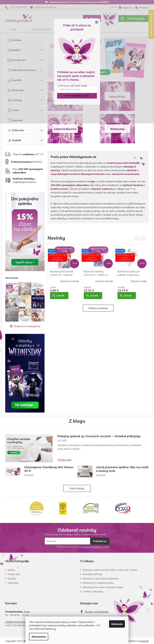Click the Heureka Ověřeno zákazníky badge
The height and width of the screenshot is (644, 154).
click(x=36, y=508)
